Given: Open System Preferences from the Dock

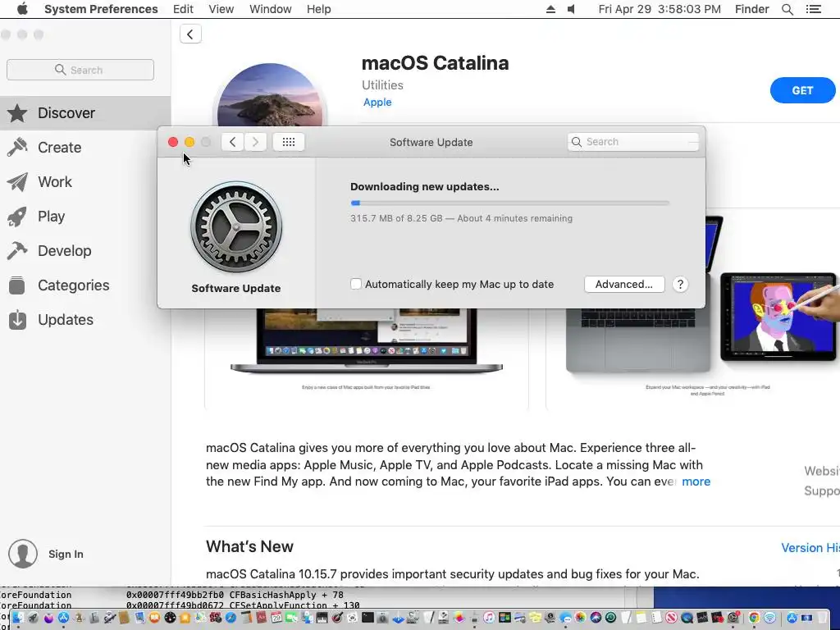Looking at the screenshot, I should coord(733,618).
